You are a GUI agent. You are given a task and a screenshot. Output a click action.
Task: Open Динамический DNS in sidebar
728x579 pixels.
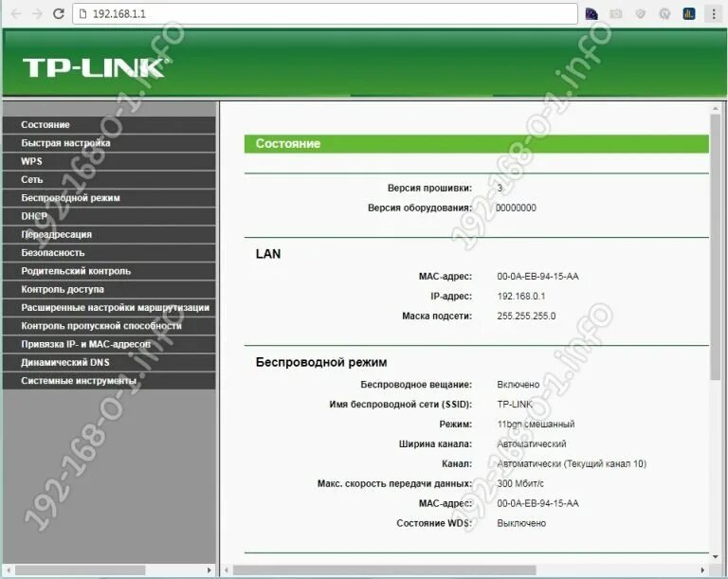point(109,362)
